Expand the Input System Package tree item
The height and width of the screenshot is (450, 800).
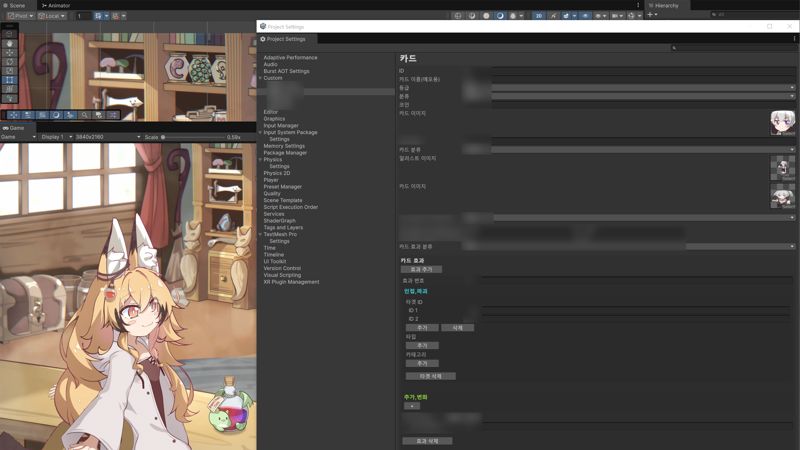[260, 132]
